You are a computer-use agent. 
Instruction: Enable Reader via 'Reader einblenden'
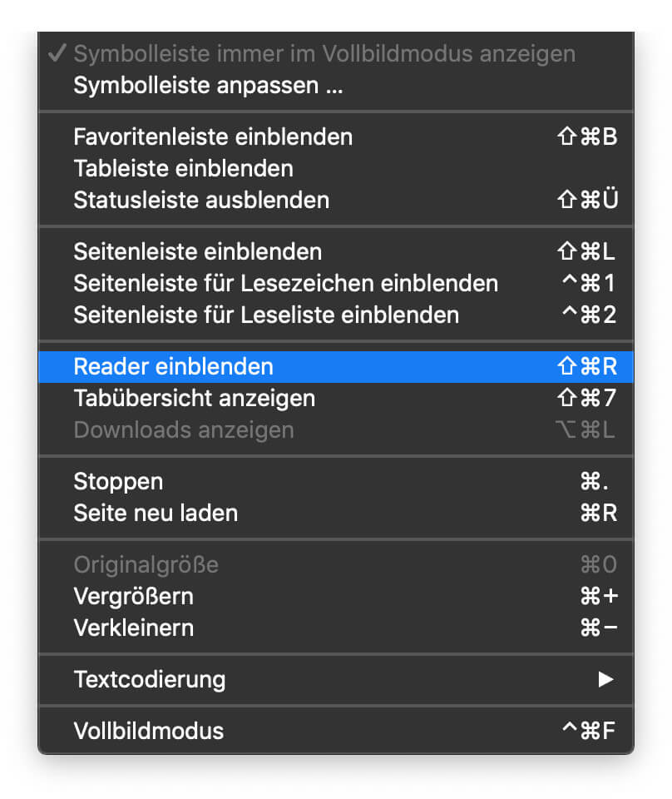tap(173, 365)
